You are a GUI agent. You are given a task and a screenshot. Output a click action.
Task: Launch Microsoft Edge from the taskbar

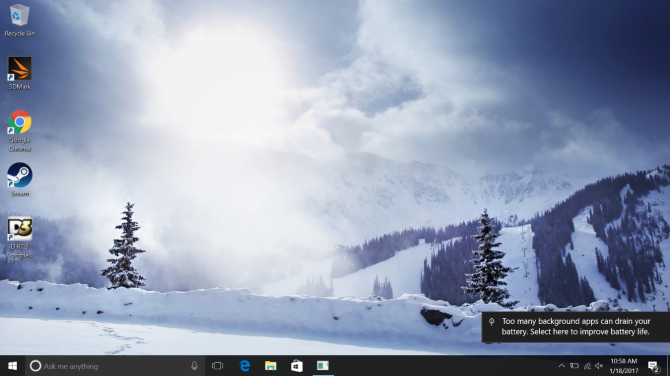point(244,366)
